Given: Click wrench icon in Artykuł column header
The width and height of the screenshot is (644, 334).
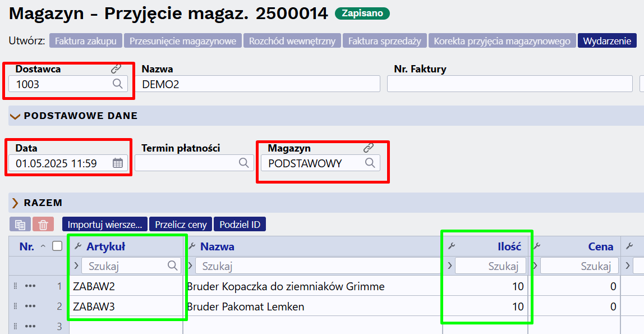Looking at the screenshot, I should coord(78,246).
